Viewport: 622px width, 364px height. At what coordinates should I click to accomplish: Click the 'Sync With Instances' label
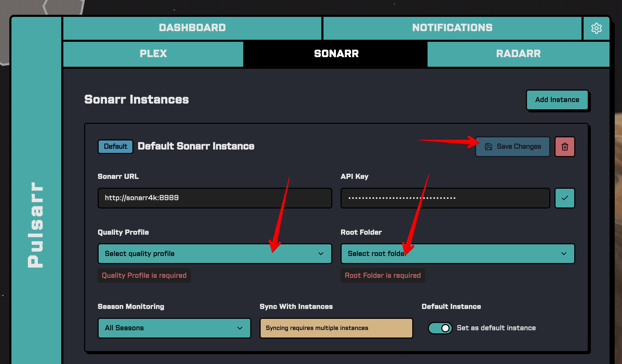pyautogui.click(x=296, y=307)
